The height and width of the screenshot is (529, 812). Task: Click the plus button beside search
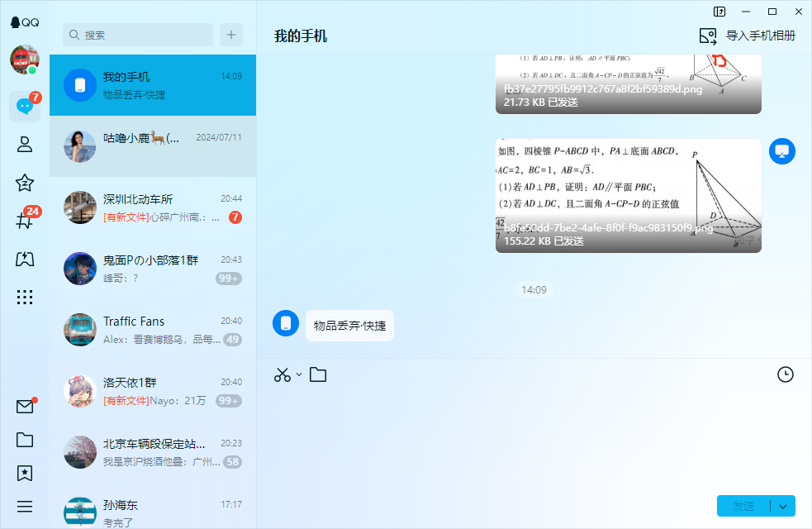click(x=231, y=35)
